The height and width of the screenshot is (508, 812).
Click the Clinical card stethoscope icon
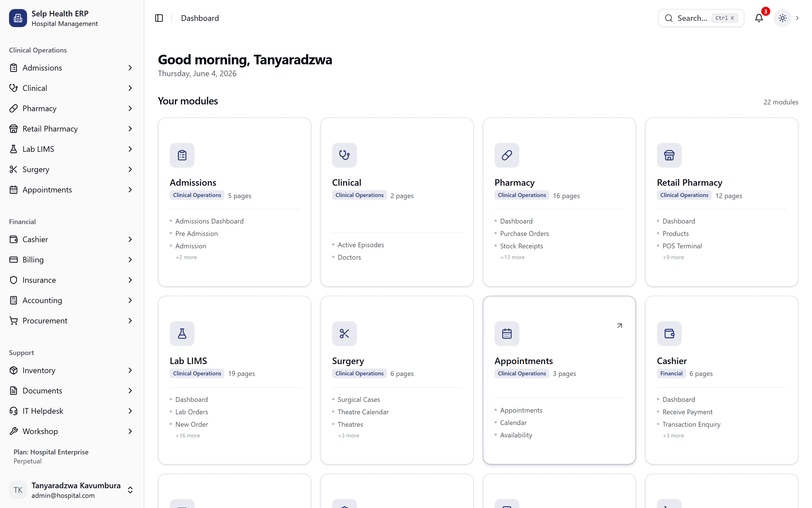(345, 155)
